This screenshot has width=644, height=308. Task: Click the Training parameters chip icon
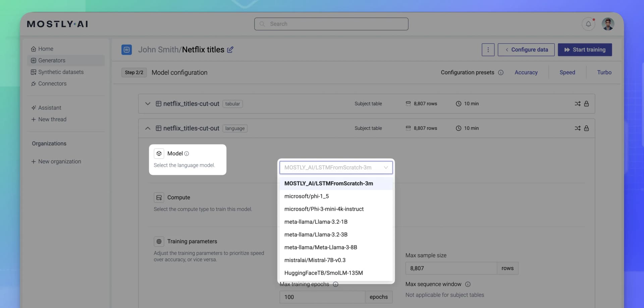click(159, 242)
